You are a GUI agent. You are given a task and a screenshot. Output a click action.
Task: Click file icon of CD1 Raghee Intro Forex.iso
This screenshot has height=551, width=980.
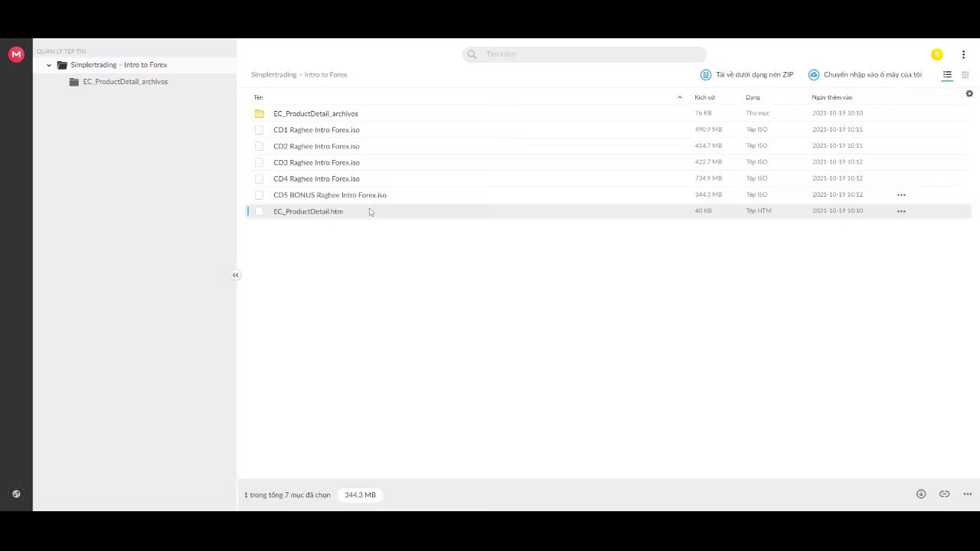[x=259, y=130]
